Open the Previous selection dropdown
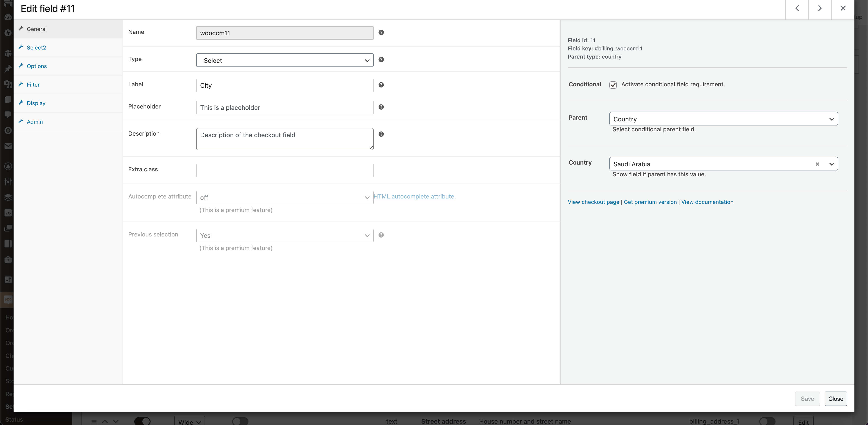This screenshot has height=425, width=868. pyautogui.click(x=285, y=236)
